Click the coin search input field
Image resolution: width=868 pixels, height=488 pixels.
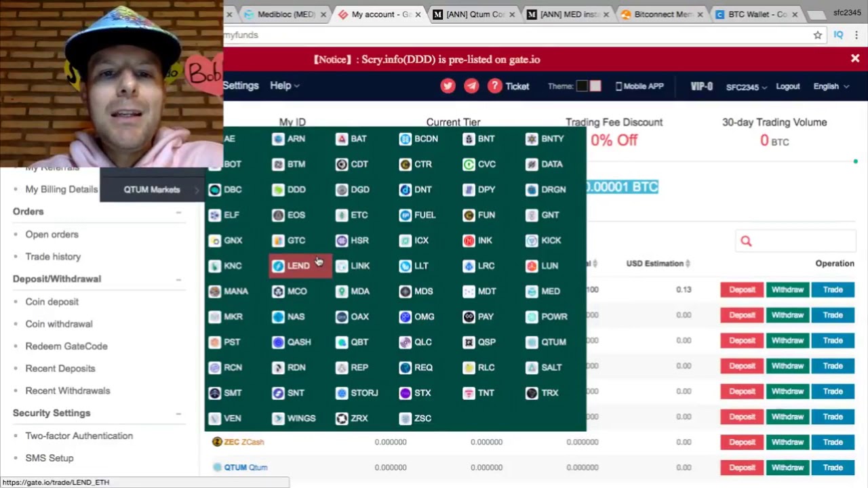point(795,241)
